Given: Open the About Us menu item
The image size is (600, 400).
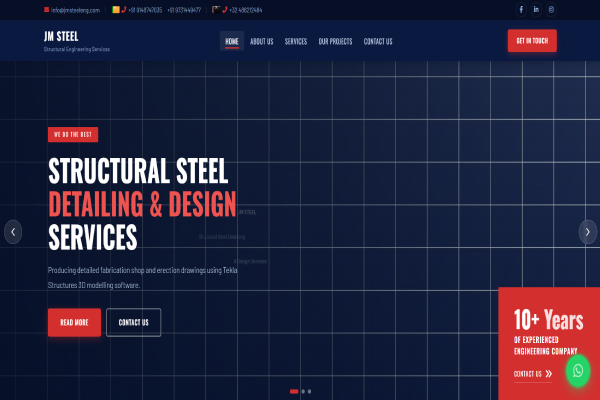Looking at the screenshot, I should point(262,41).
